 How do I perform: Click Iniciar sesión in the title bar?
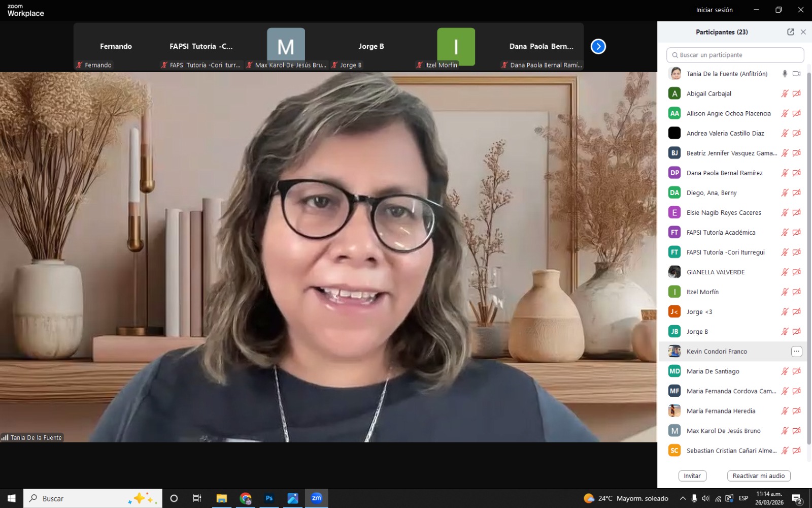pyautogui.click(x=714, y=10)
